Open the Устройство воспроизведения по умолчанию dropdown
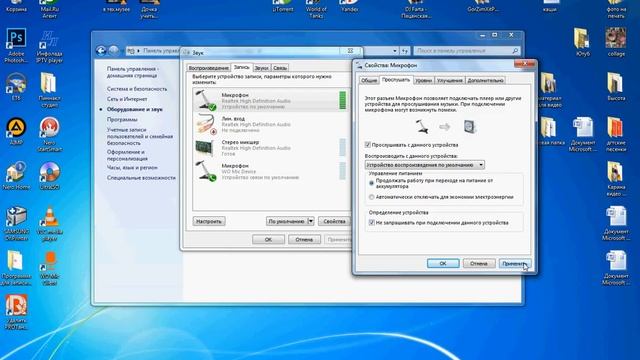Viewport: 640px width, 360px height. [x=424, y=165]
